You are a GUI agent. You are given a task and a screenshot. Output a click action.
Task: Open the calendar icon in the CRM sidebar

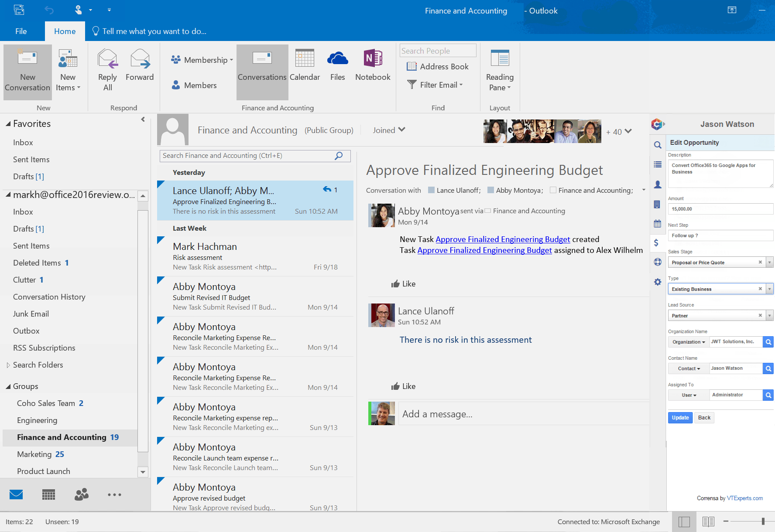[x=658, y=223]
